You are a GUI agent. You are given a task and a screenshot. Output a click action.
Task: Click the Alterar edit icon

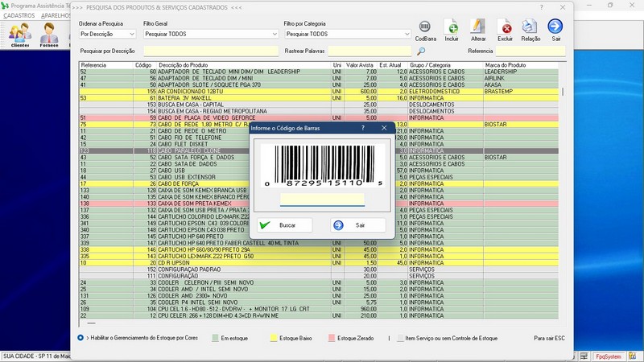coord(477,27)
